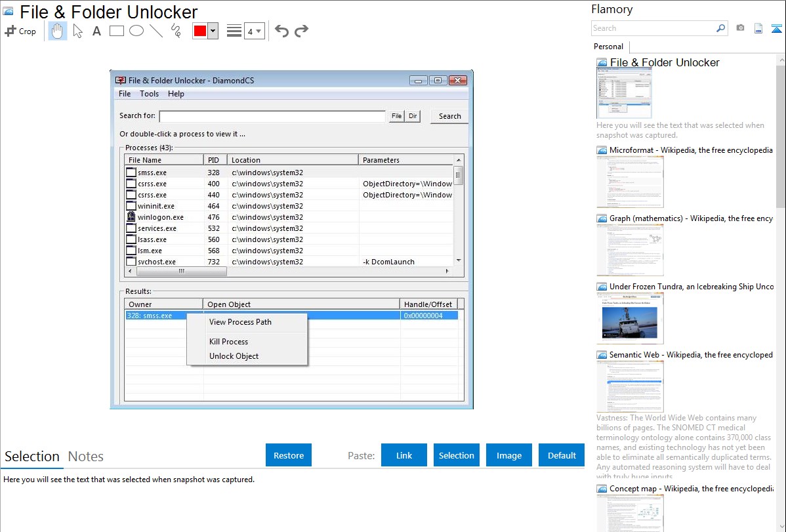The width and height of the screenshot is (786, 532).
Task: Open the Under Frozen Tundra snapshot thumbnail
Action: pyautogui.click(x=630, y=318)
